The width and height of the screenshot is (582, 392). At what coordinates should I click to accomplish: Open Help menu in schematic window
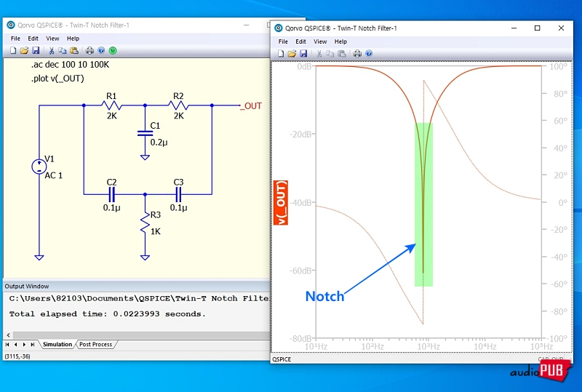[73, 39]
